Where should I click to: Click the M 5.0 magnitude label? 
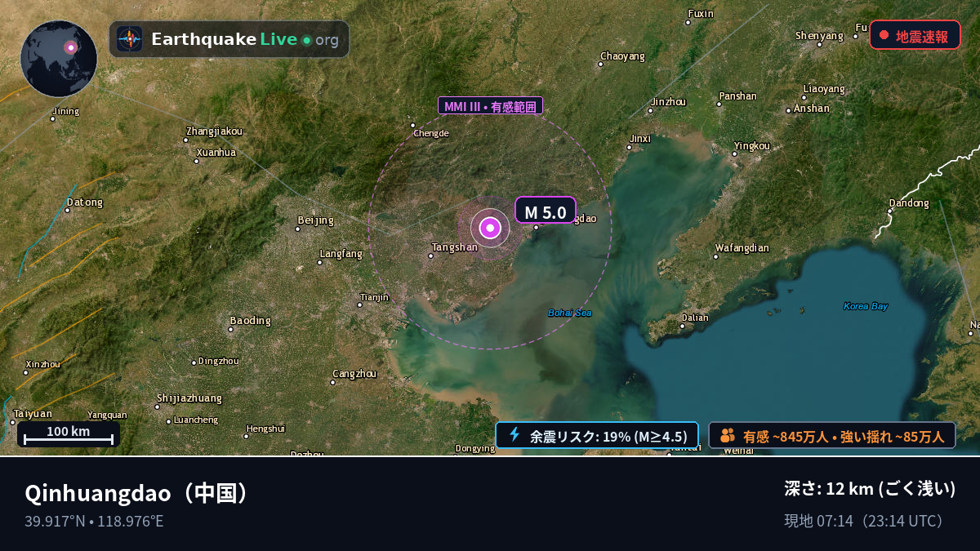[546, 212]
